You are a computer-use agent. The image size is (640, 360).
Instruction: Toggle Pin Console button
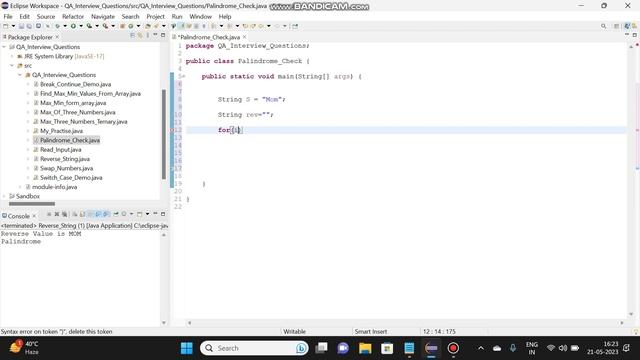(116, 214)
